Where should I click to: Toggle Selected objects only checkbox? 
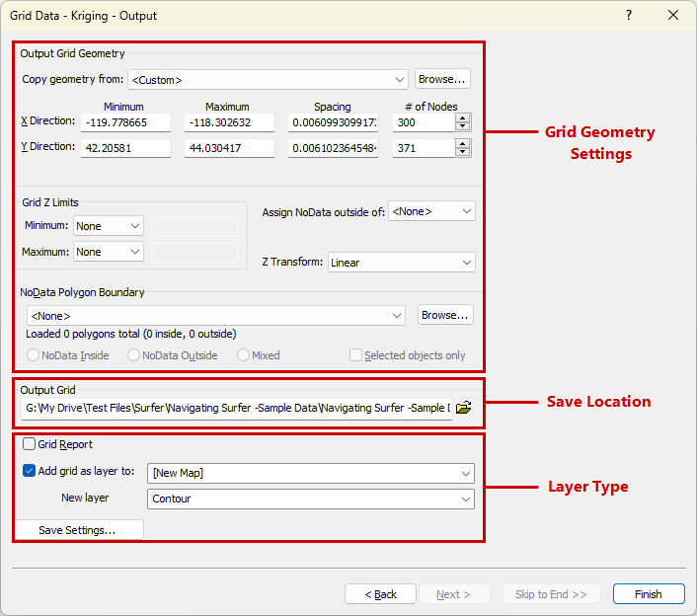[355, 355]
